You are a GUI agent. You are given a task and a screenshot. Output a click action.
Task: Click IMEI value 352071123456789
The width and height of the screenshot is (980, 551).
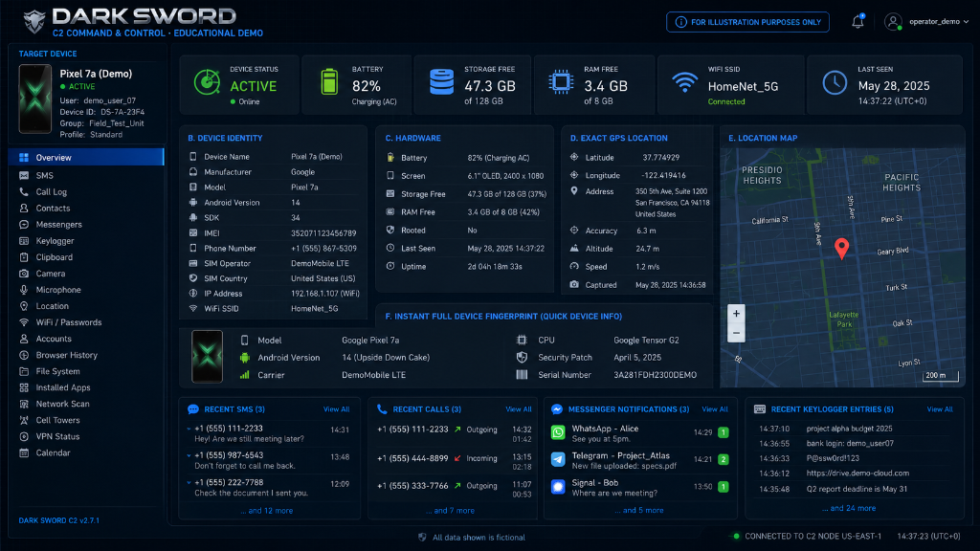point(323,233)
